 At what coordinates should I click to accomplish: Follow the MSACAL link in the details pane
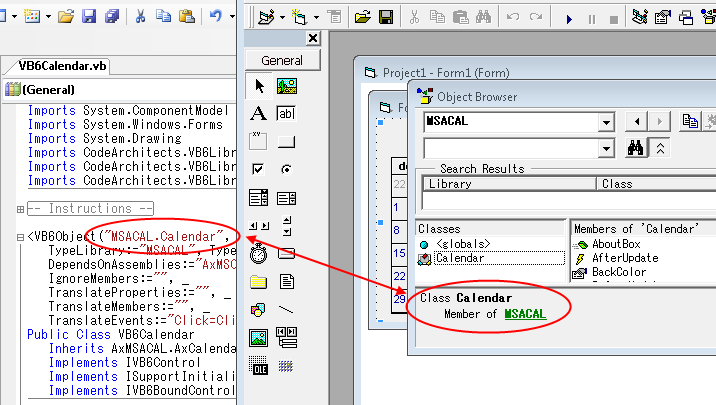tap(525, 314)
